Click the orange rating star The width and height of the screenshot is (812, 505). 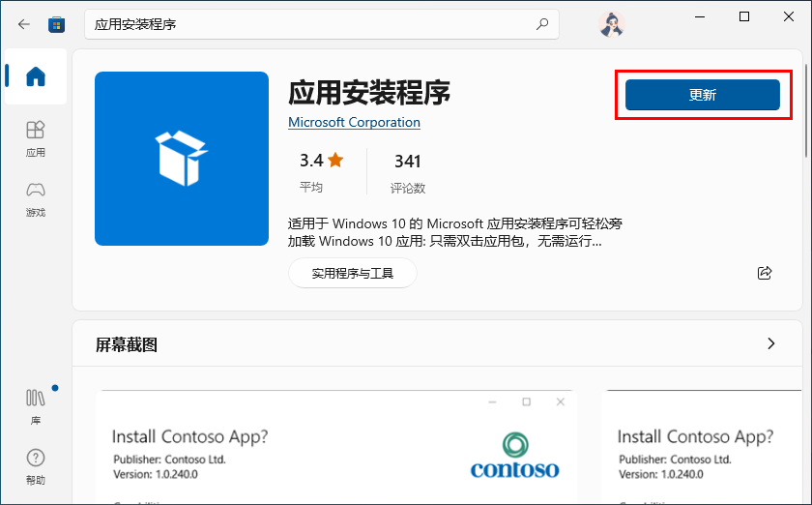(335, 160)
